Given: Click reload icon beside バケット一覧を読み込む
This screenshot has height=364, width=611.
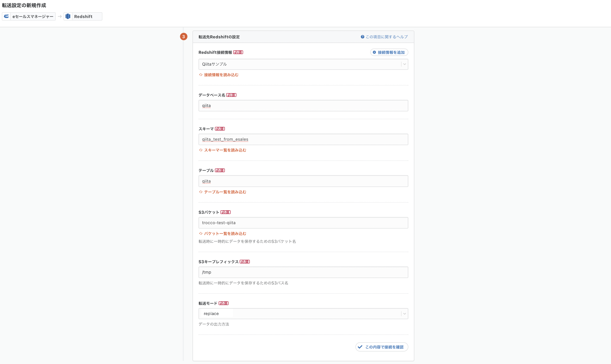Looking at the screenshot, I should pyautogui.click(x=201, y=233).
